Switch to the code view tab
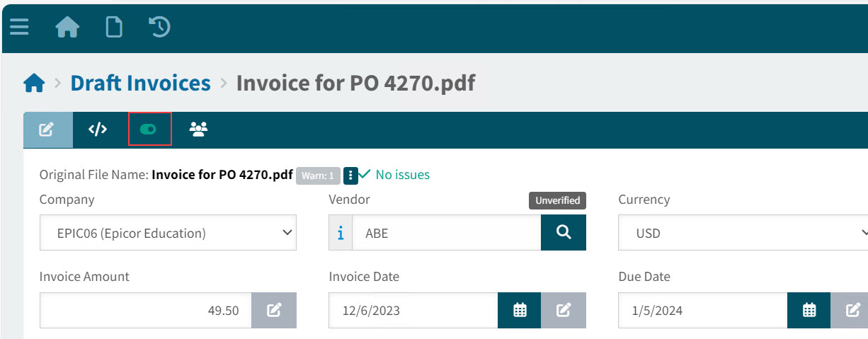This screenshot has width=868, height=339. [x=98, y=130]
